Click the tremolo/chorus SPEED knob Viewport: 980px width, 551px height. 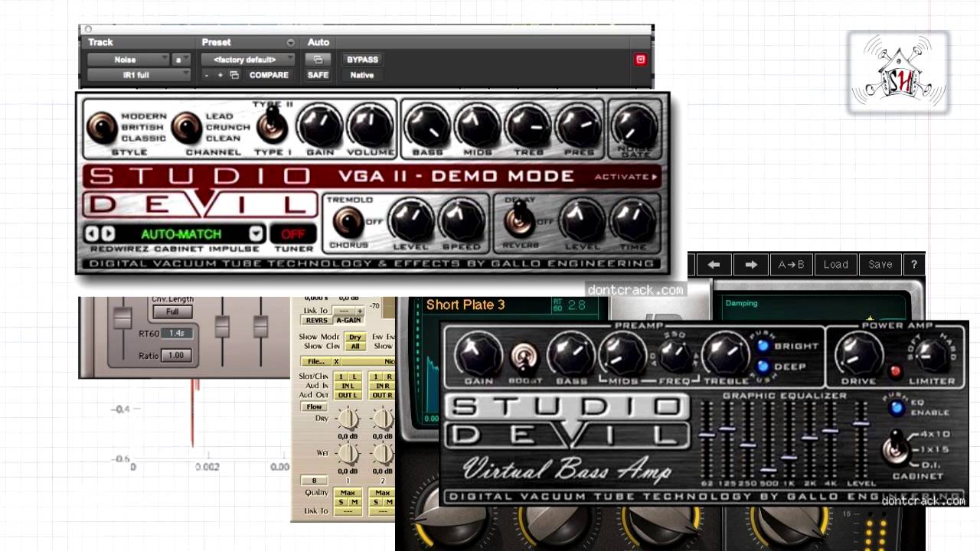pyautogui.click(x=462, y=221)
